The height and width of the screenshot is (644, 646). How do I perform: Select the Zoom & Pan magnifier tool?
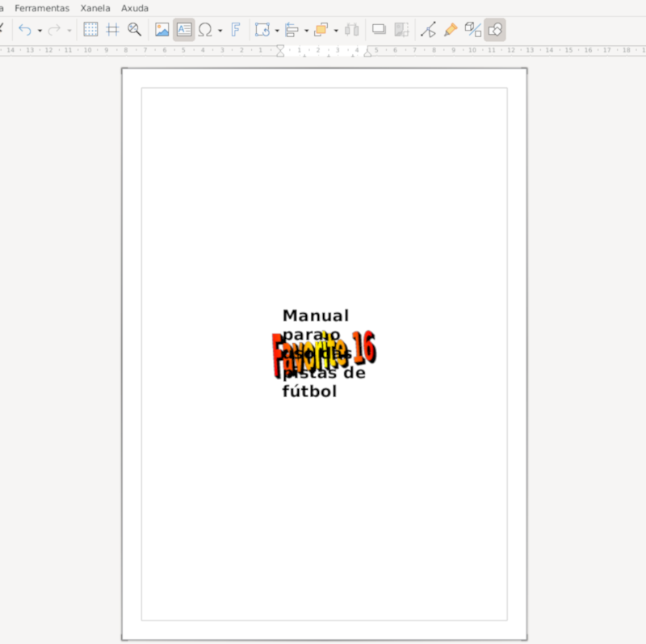point(135,30)
